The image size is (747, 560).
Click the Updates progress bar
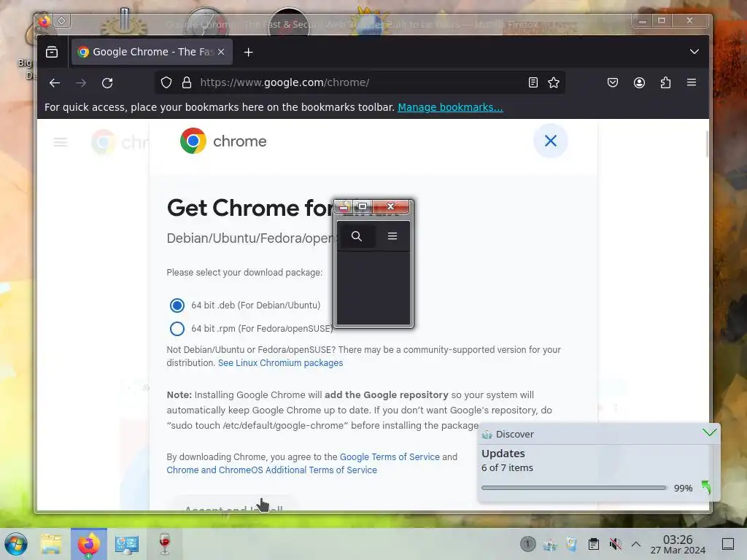point(573,488)
